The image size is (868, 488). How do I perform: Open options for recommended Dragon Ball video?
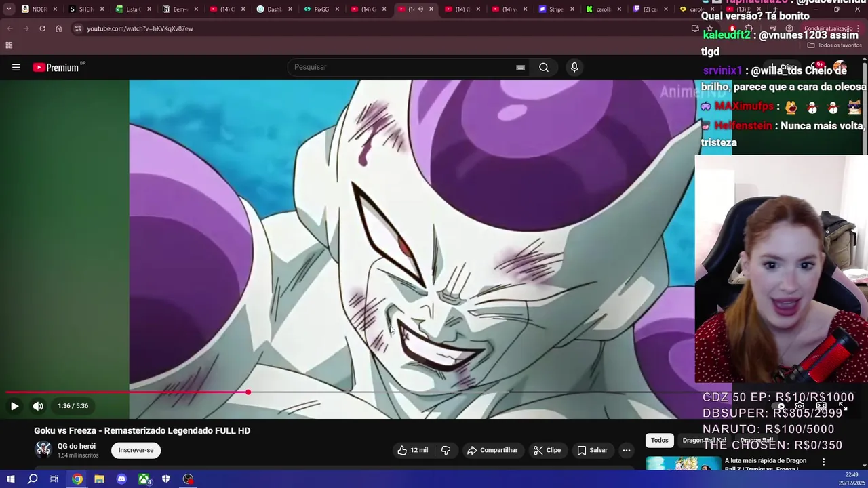(823, 462)
